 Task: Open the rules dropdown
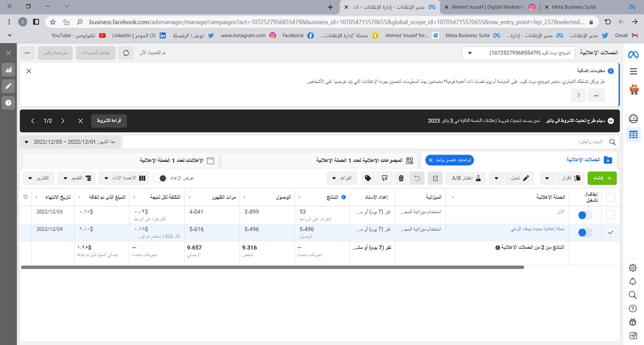pyautogui.click(x=342, y=178)
